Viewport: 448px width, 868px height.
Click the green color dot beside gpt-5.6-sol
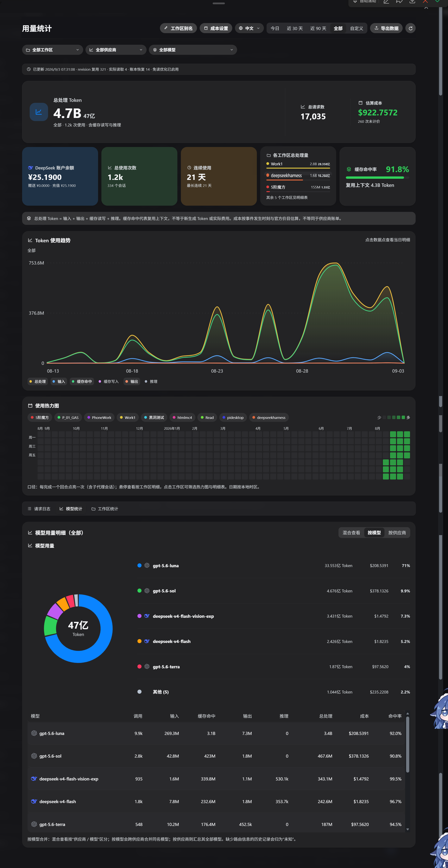pyautogui.click(x=139, y=591)
